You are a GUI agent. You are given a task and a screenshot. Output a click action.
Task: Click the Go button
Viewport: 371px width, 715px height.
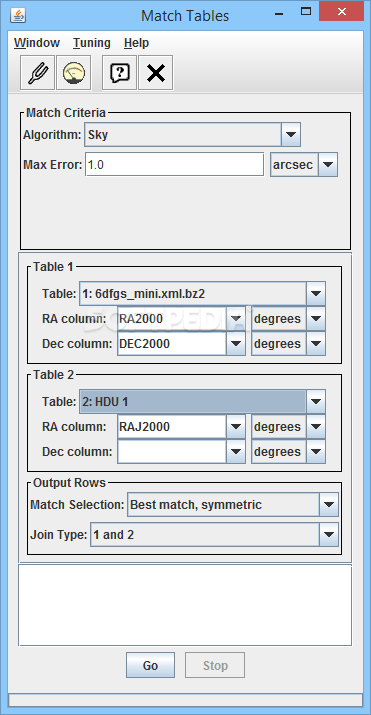tap(150, 665)
